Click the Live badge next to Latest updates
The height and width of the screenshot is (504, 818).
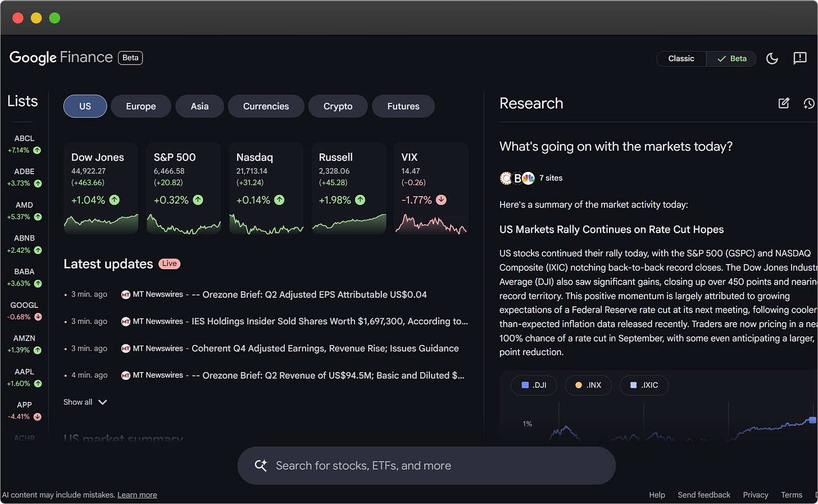pyautogui.click(x=169, y=264)
